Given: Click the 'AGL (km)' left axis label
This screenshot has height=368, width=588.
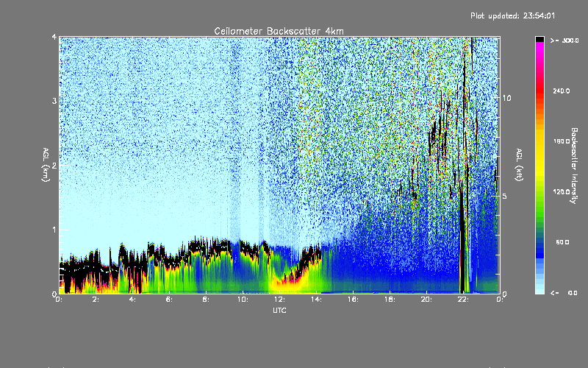Looking at the screenshot, I should click(x=46, y=165).
